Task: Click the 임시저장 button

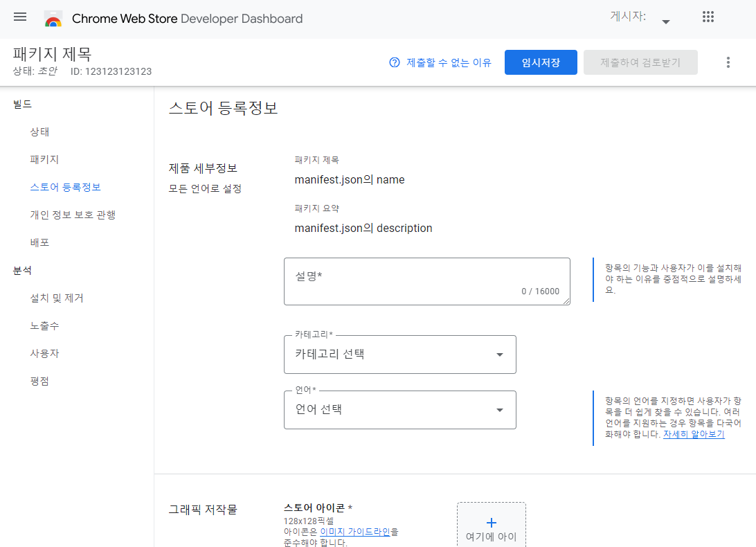Action: pyautogui.click(x=541, y=62)
